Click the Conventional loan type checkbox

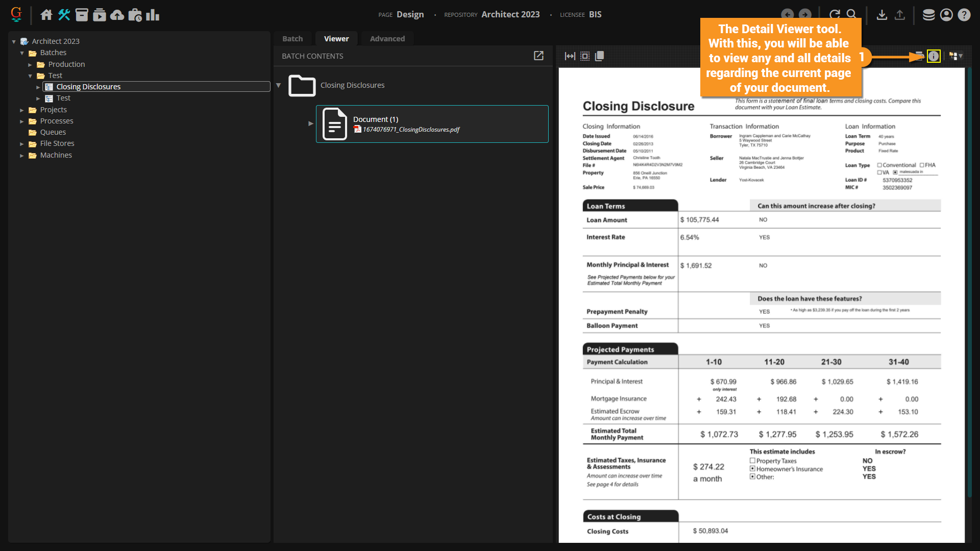click(x=879, y=165)
